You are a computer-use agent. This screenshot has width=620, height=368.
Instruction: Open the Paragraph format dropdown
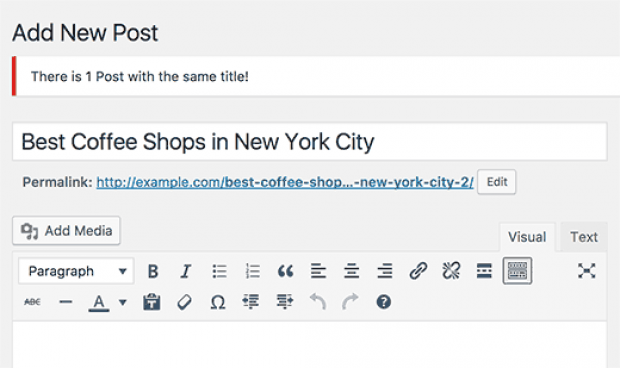point(76,271)
